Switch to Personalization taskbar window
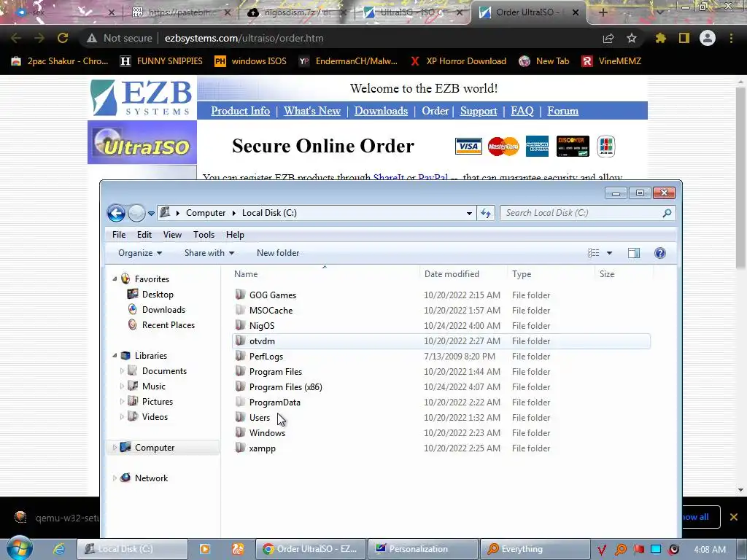747x560 pixels. tap(422, 549)
